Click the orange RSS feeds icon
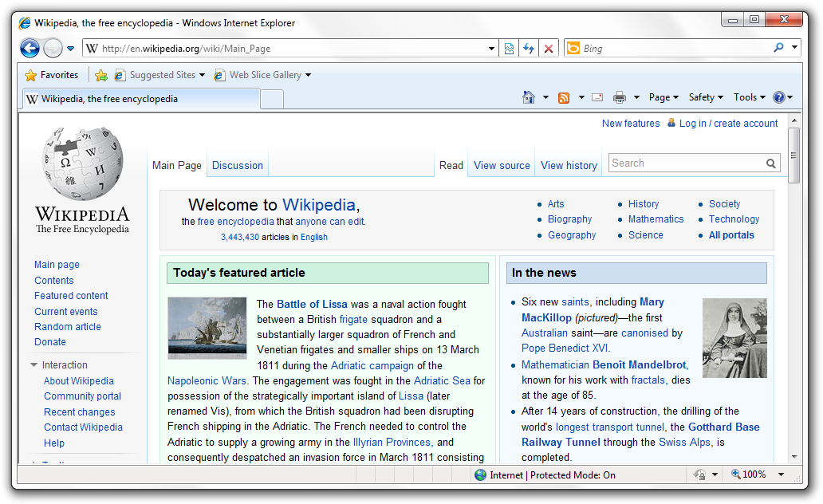 click(x=564, y=97)
